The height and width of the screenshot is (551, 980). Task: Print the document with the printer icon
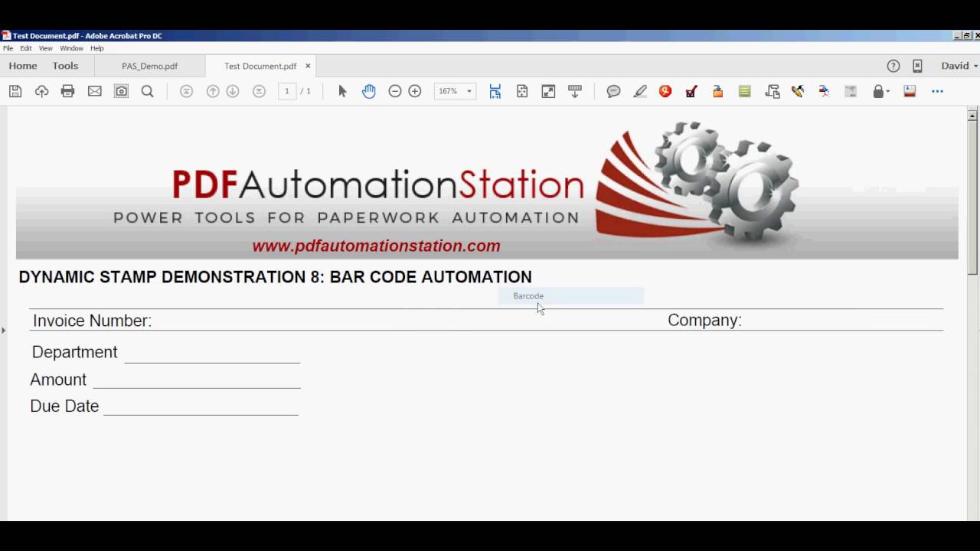pyautogui.click(x=68, y=91)
